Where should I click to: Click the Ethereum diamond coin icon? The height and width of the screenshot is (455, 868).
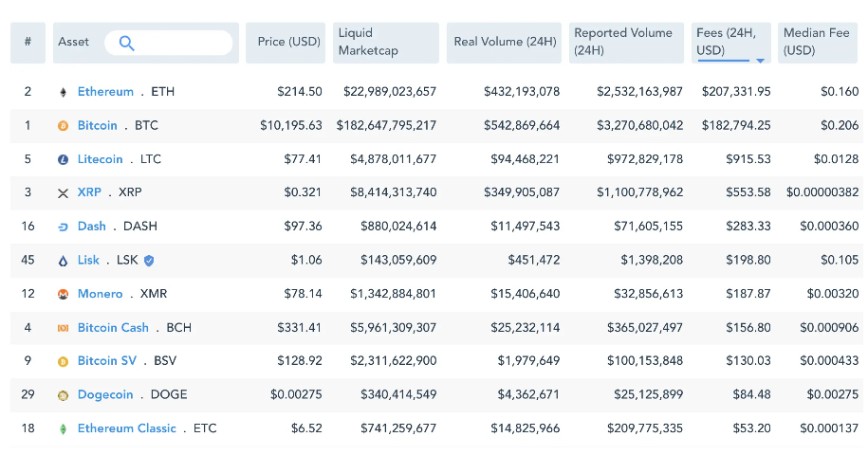click(64, 92)
